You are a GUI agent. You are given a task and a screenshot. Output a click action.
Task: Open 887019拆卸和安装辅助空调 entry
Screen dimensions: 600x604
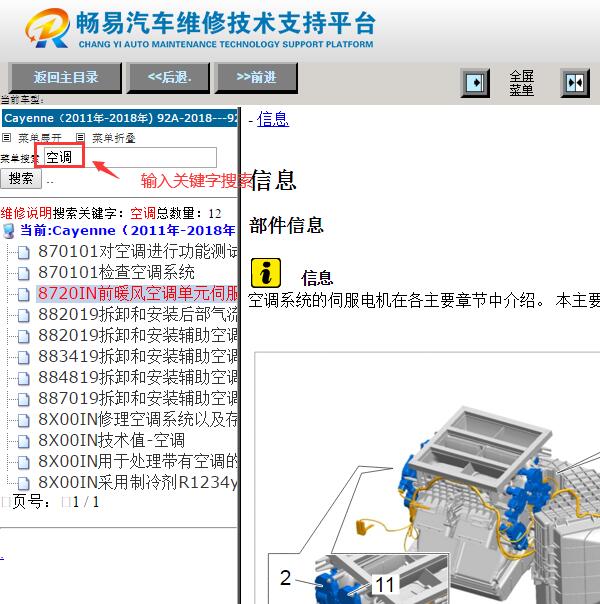[138, 398]
